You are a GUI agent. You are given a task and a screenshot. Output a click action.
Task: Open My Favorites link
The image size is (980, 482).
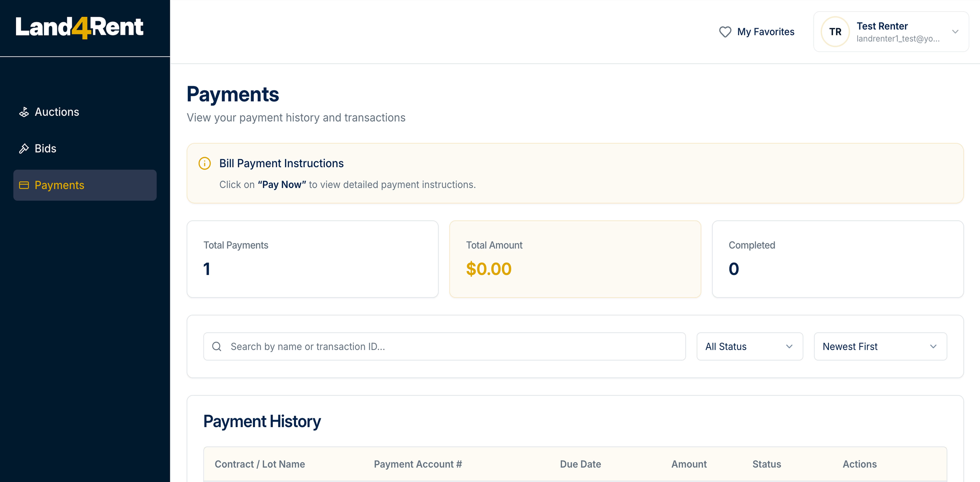765,32
